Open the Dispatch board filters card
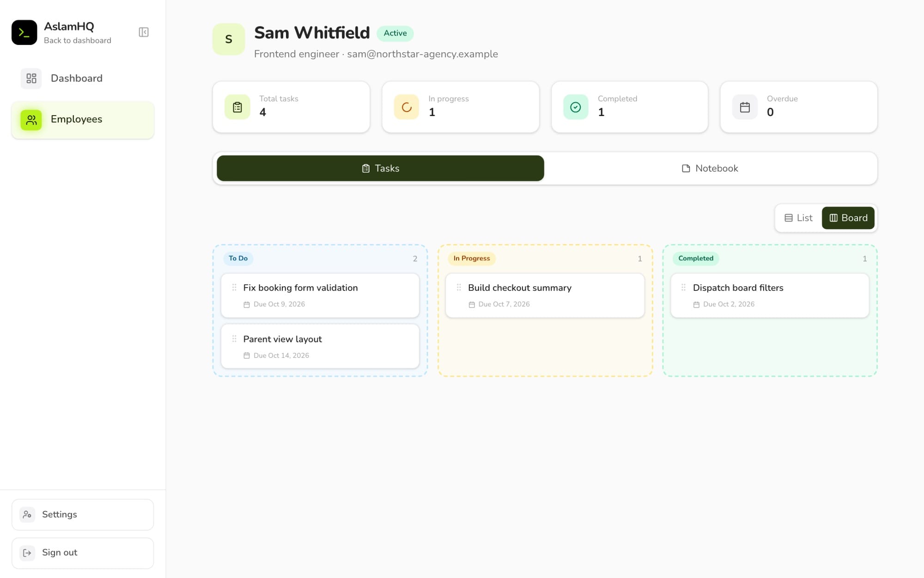 [x=770, y=295]
